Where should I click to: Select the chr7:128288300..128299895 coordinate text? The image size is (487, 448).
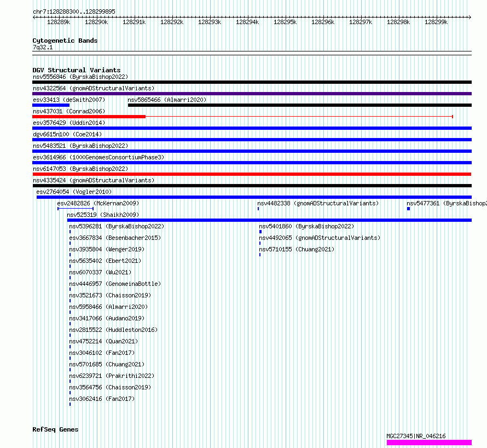[74, 12]
